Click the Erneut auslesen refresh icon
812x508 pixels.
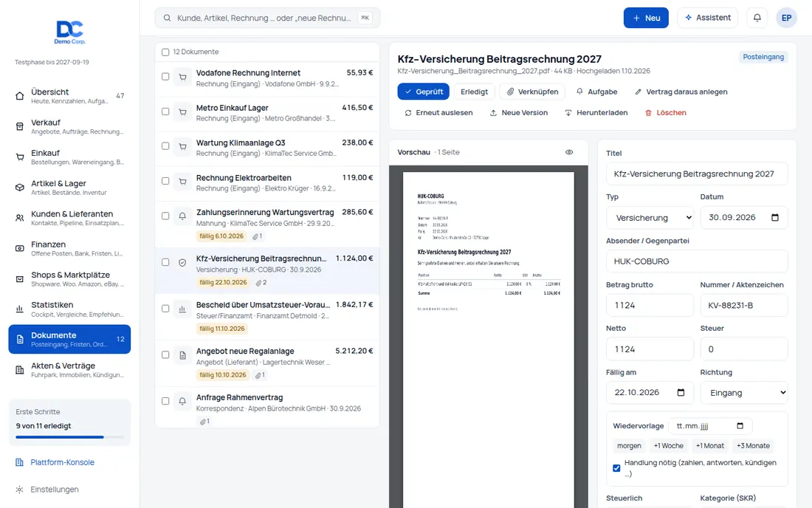(x=408, y=113)
